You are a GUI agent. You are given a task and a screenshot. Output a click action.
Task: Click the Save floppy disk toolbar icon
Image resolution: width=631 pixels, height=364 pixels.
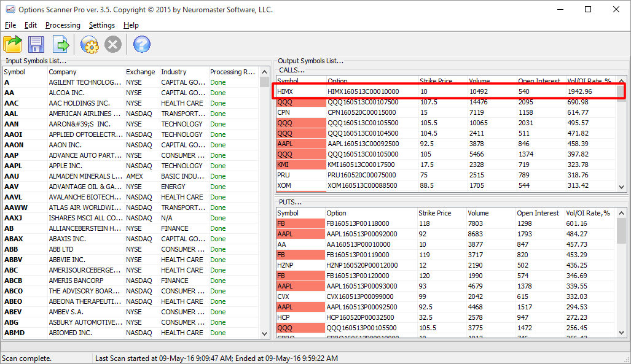pyautogui.click(x=36, y=44)
